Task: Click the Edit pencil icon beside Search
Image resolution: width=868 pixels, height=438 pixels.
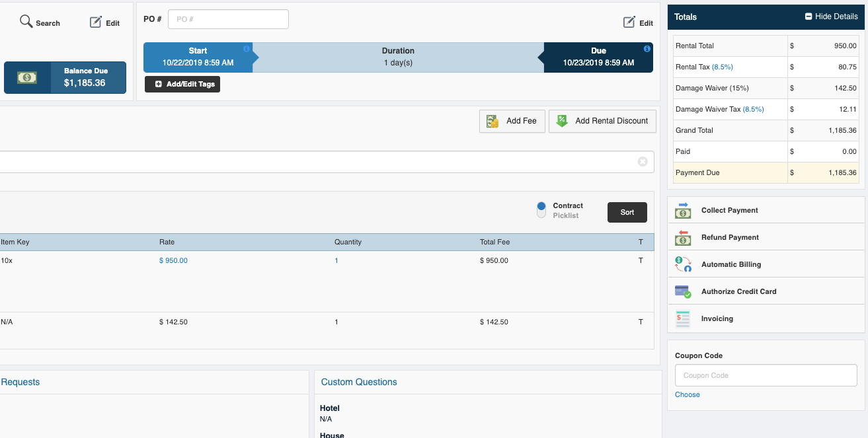Action: 96,22
